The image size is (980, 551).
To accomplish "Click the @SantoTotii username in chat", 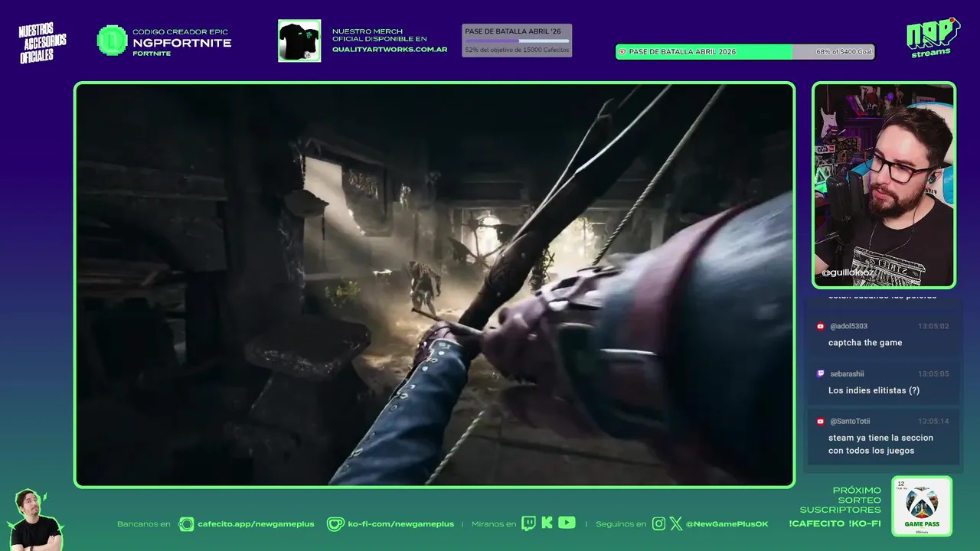I will pyautogui.click(x=850, y=421).
